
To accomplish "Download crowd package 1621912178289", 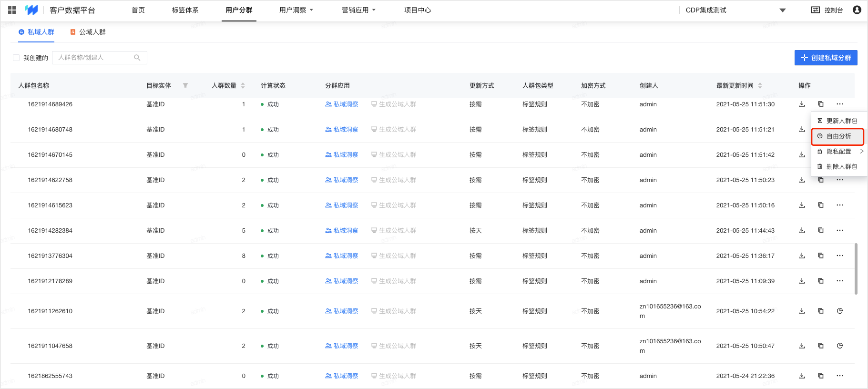I will pos(802,281).
